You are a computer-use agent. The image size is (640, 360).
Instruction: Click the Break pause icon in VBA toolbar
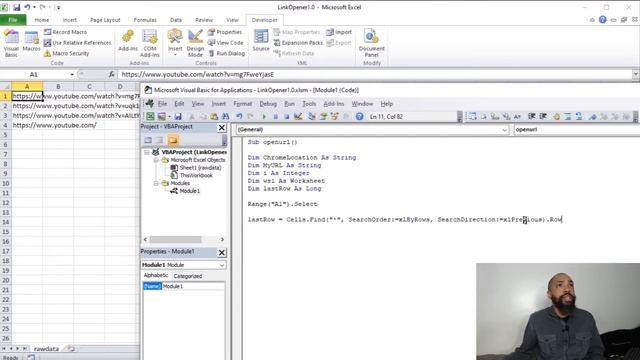pyautogui.click(x=276, y=116)
